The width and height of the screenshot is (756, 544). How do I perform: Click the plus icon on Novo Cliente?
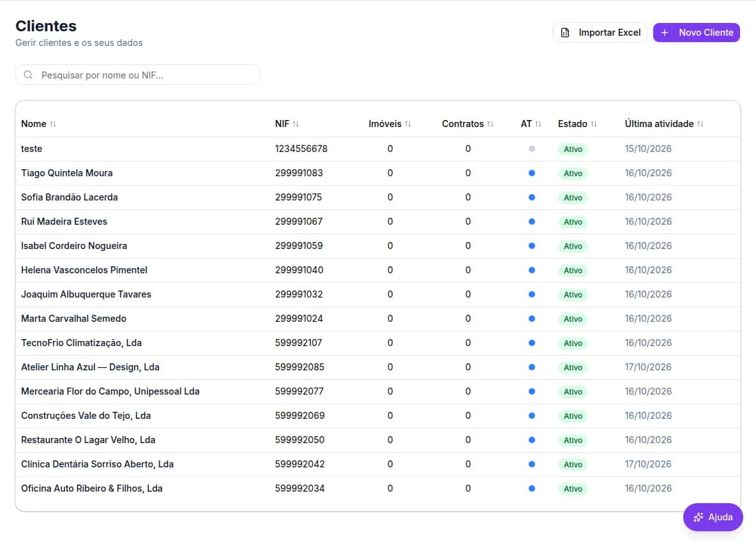665,33
